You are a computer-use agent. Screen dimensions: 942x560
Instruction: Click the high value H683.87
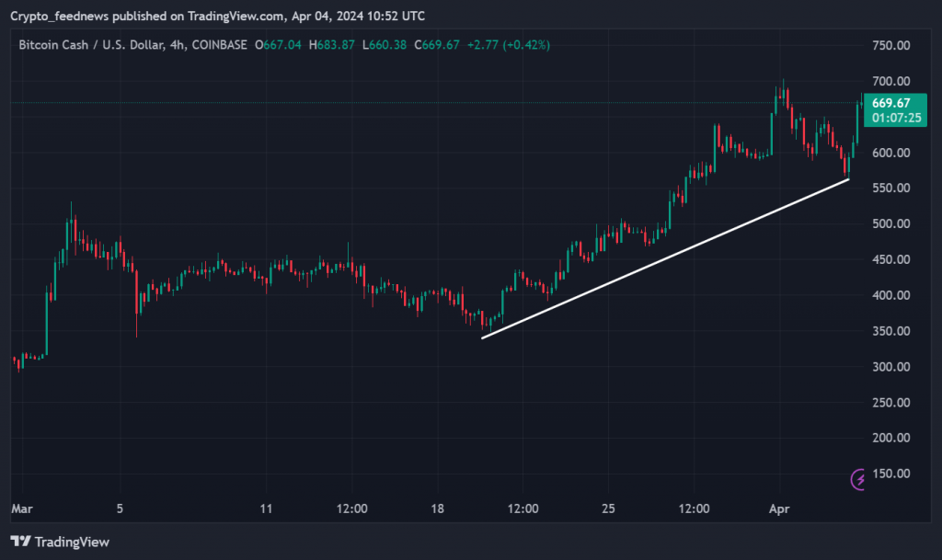[x=334, y=45]
